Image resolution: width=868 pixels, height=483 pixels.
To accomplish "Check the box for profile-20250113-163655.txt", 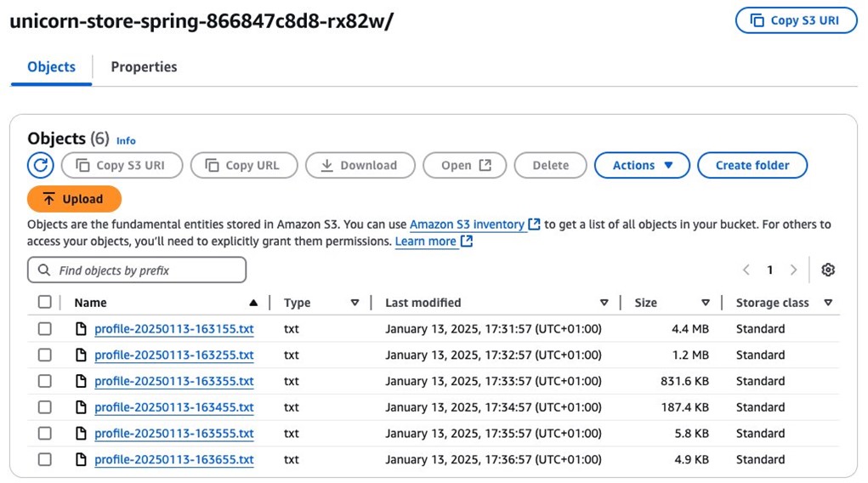I will click(x=45, y=459).
